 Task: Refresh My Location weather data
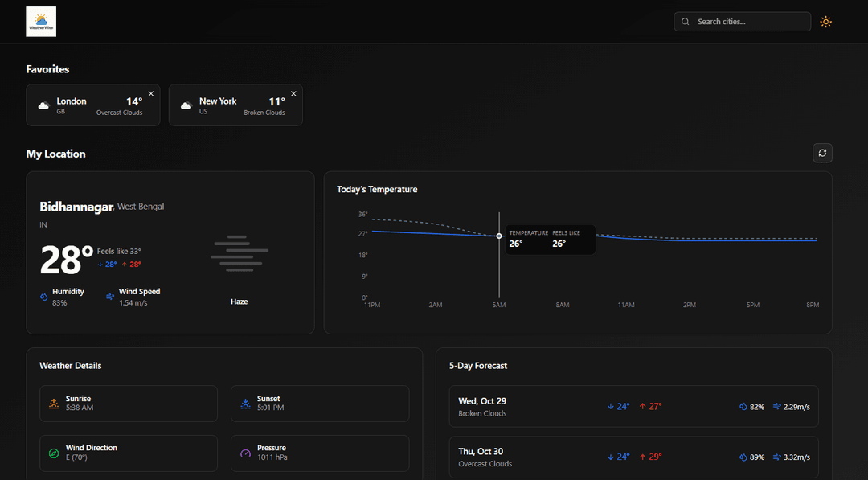pos(822,153)
